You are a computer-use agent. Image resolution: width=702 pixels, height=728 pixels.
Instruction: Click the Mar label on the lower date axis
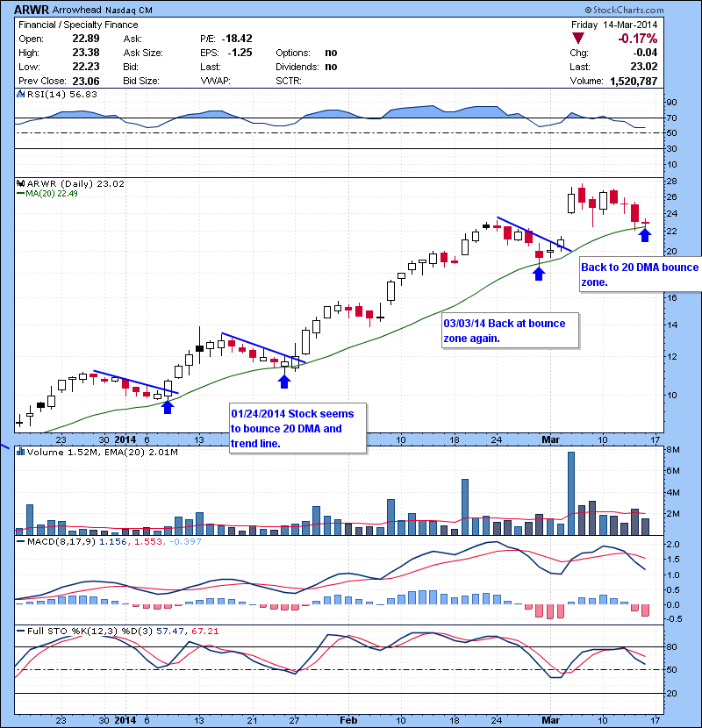coord(550,720)
